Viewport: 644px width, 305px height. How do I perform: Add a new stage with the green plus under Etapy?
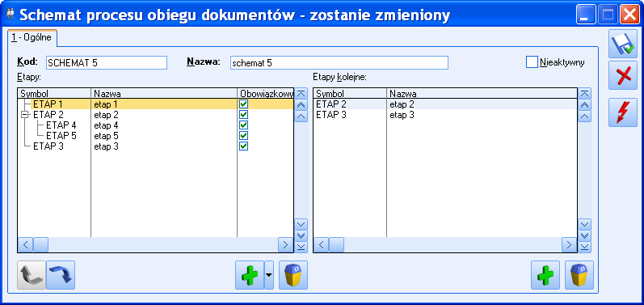(250, 275)
